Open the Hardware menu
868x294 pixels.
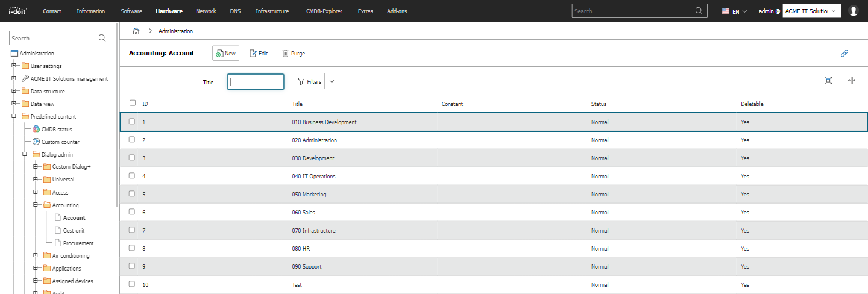point(169,11)
